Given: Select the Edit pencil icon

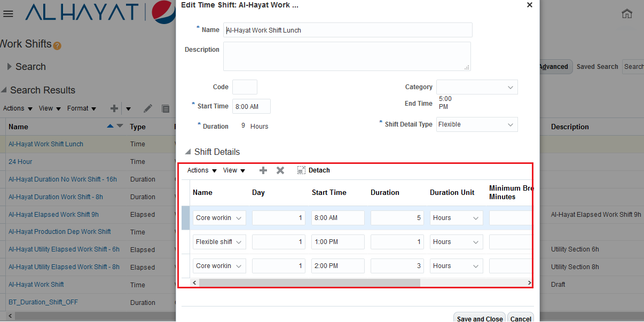Looking at the screenshot, I should 148,108.
